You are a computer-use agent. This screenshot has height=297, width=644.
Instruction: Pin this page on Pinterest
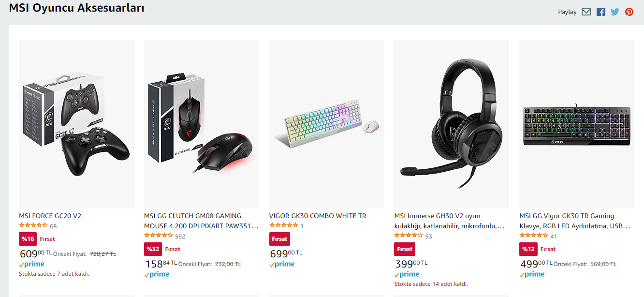click(629, 12)
